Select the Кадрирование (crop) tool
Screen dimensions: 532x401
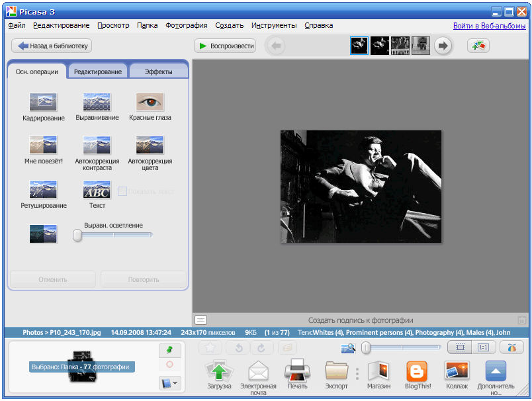click(43, 103)
